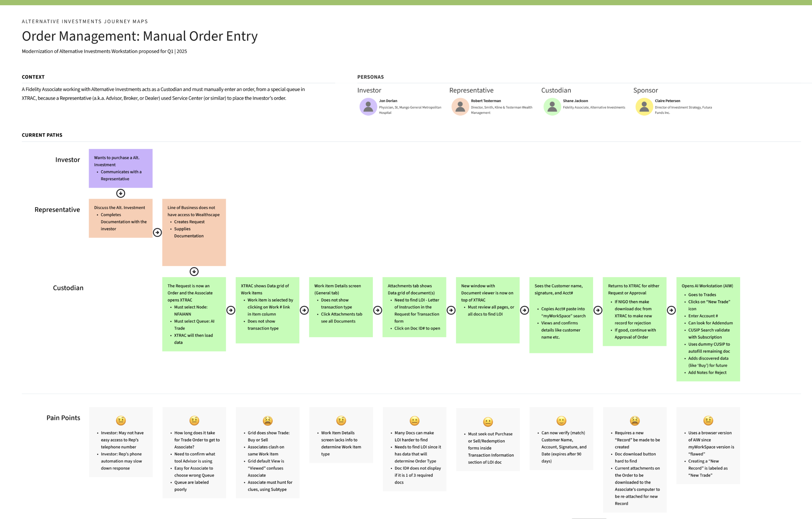Click down arrow below Investor purple card
The image size is (812, 519).
120,193
